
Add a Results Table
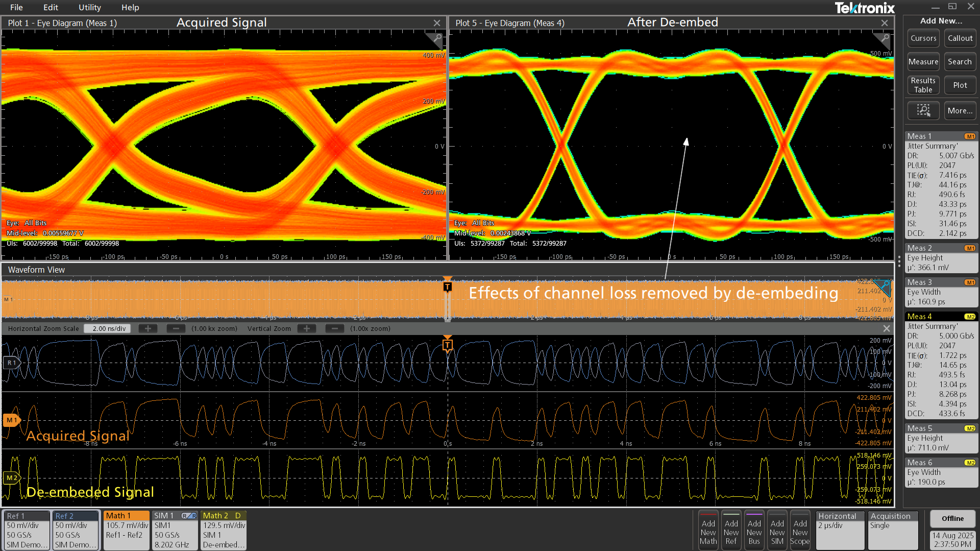[x=923, y=85]
